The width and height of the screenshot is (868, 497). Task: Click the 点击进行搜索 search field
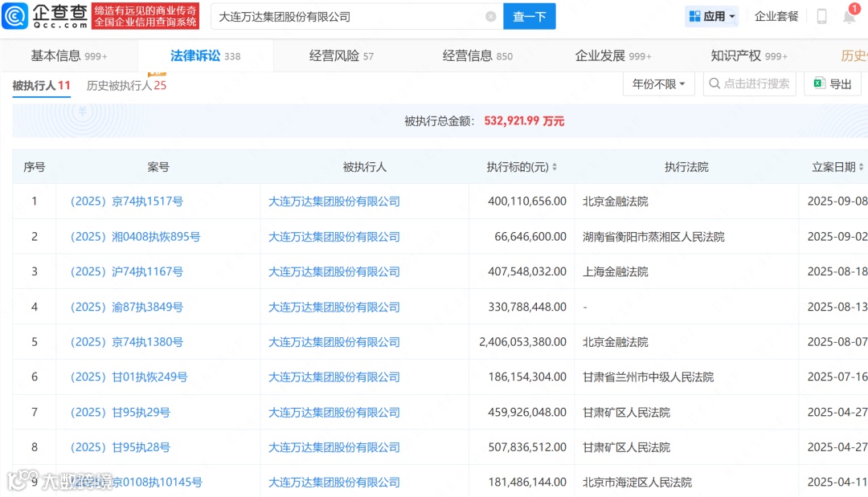pos(750,84)
